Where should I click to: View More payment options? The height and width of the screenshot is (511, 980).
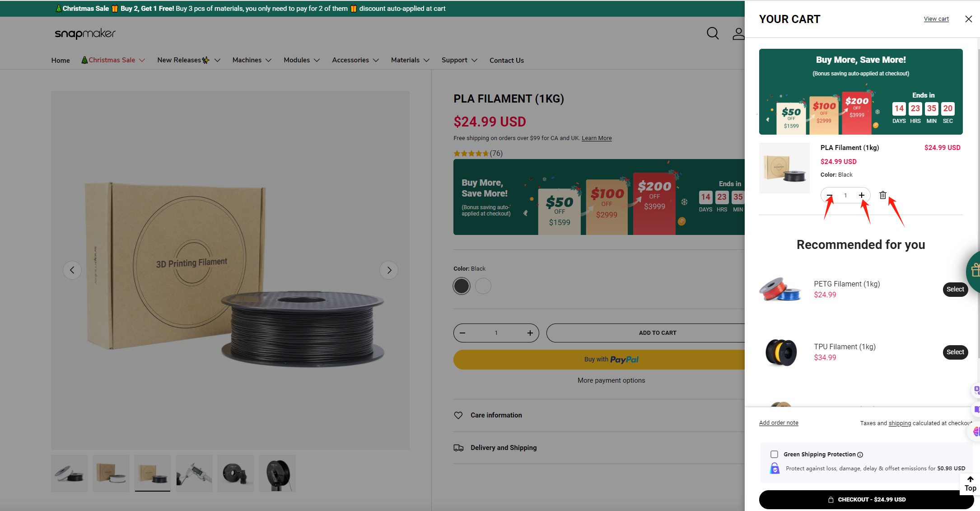(611, 380)
